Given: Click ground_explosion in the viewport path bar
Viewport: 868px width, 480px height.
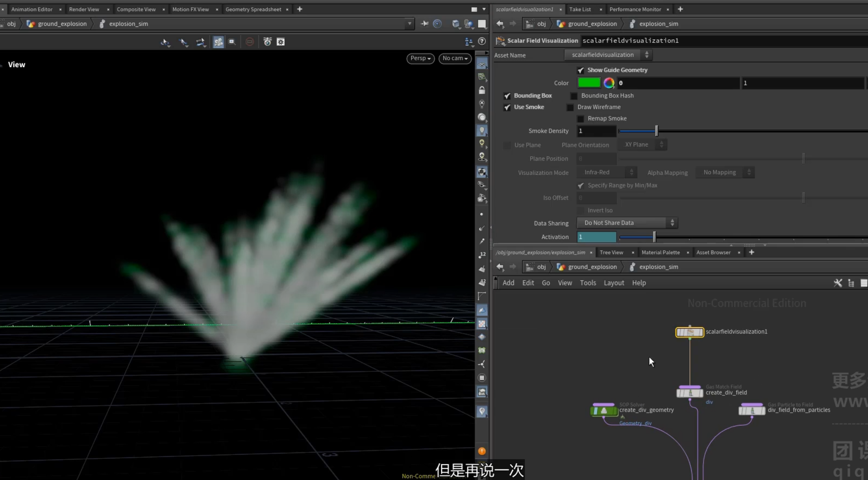Looking at the screenshot, I should pyautogui.click(x=62, y=24).
